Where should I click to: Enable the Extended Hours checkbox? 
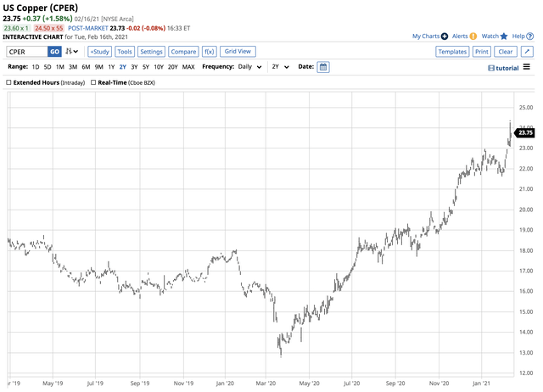coord(9,82)
